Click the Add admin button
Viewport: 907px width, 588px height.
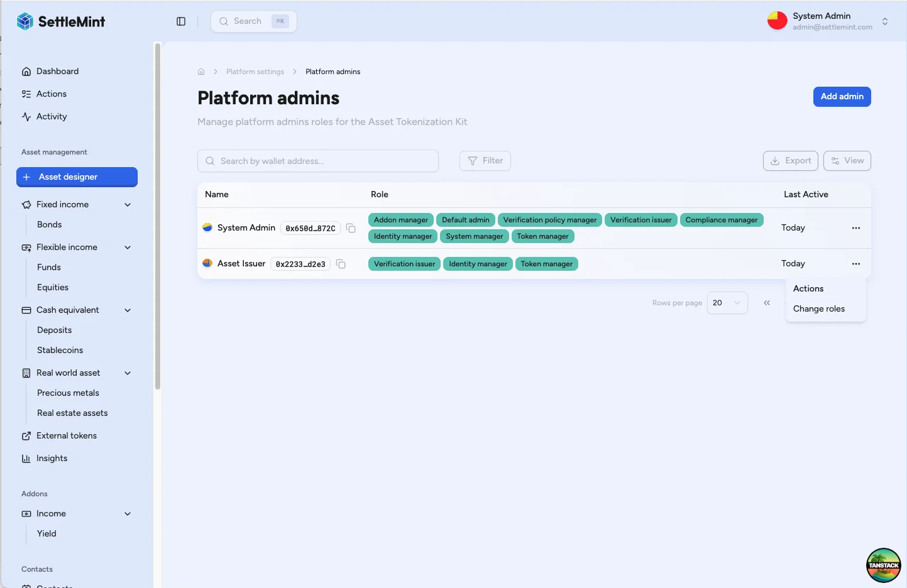point(842,97)
